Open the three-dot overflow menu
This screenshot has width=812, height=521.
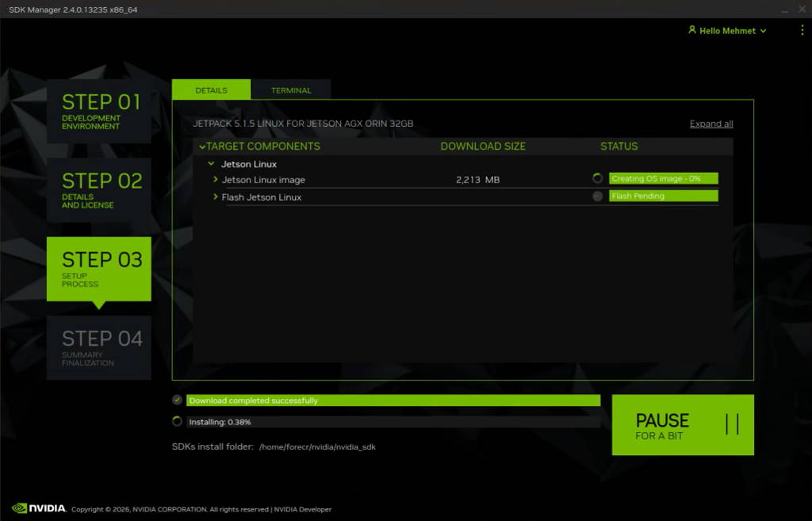[802, 29]
